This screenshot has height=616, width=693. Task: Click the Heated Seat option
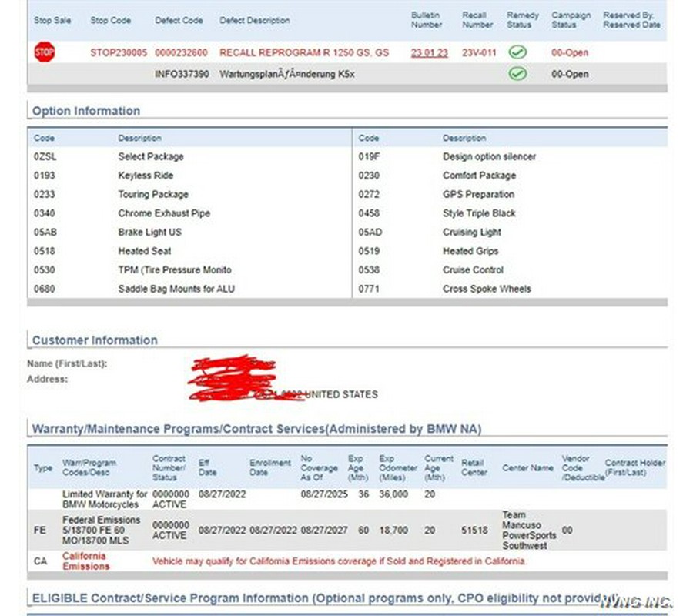(x=145, y=251)
